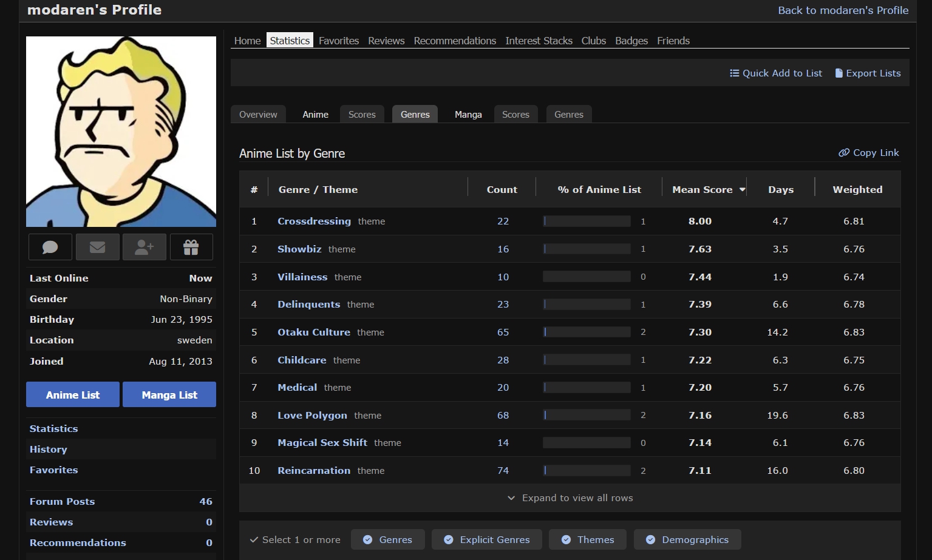932x560 pixels.
Task: Open the Delinquents theme link
Action: [x=308, y=305]
